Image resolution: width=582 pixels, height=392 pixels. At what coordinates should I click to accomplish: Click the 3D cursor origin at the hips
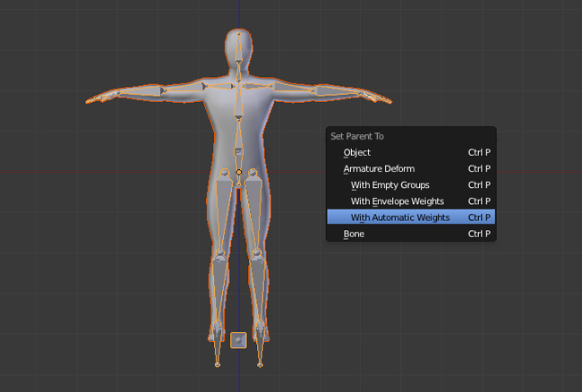click(239, 172)
